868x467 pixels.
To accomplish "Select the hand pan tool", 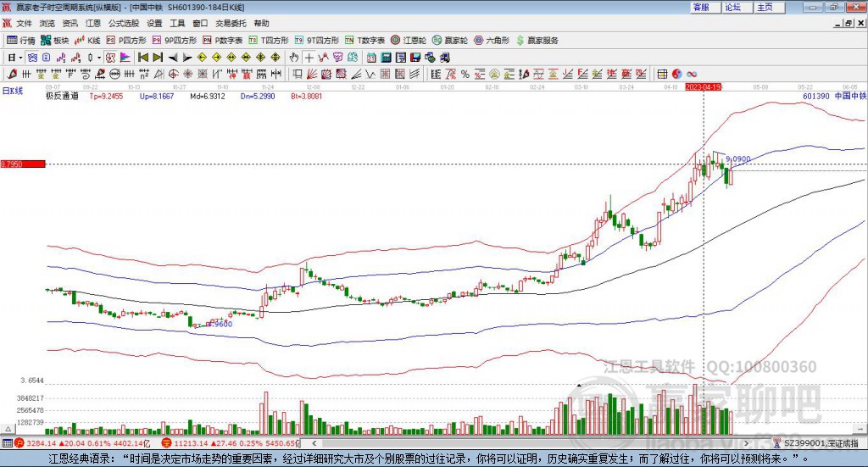I will point(294,58).
